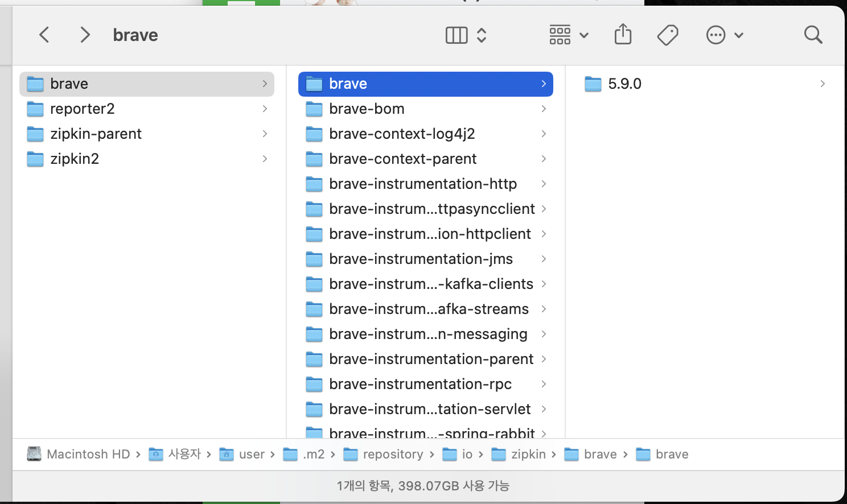Screen dimensions: 847x504
Task: Select the zipkin2 folder
Action: [147, 159]
